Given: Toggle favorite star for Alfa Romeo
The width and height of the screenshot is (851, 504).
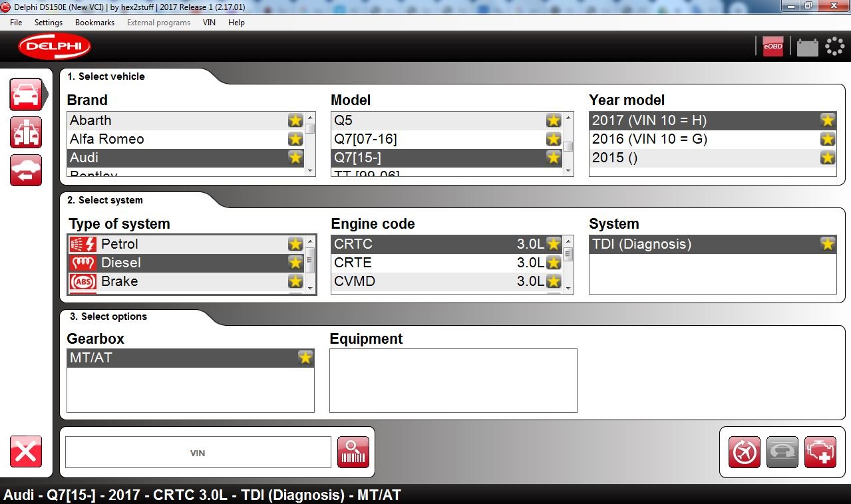Looking at the screenshot, I should [295, 139].
